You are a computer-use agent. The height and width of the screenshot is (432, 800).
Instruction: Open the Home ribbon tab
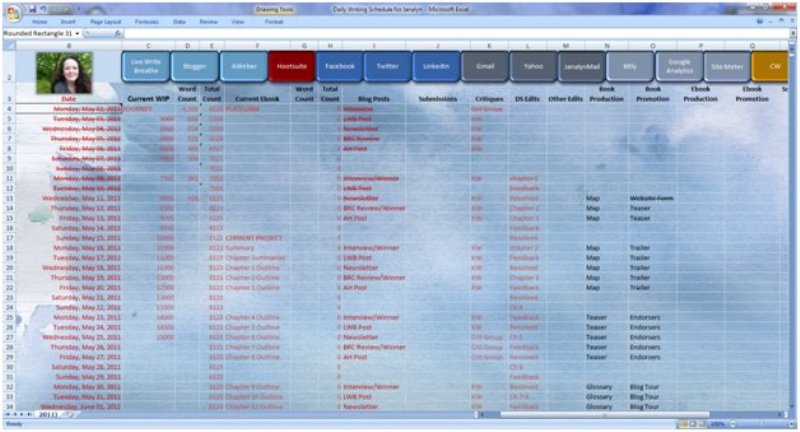[40, 22]
